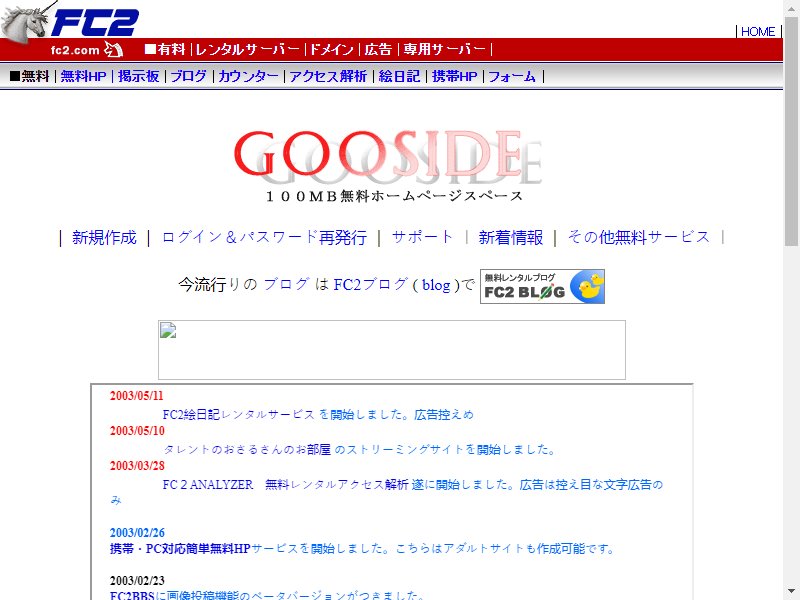Click the ■有料 label in red bar

click(x=164, y=49)
